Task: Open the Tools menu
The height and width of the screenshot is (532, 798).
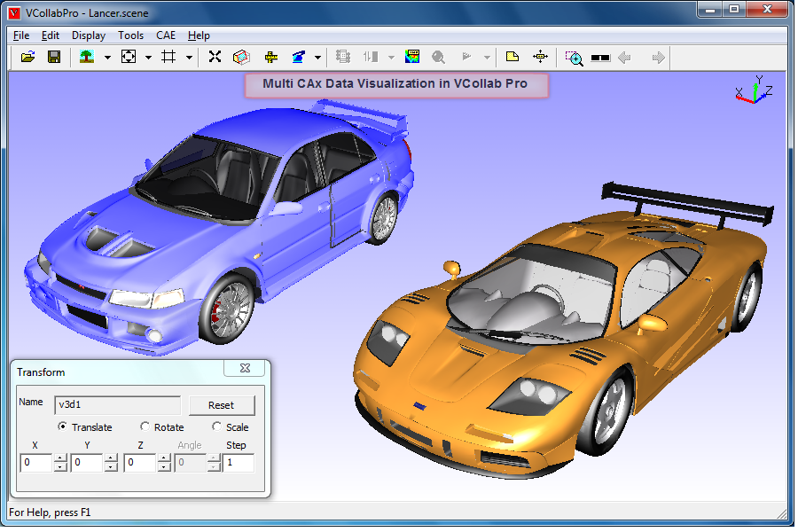Action: 131,35
